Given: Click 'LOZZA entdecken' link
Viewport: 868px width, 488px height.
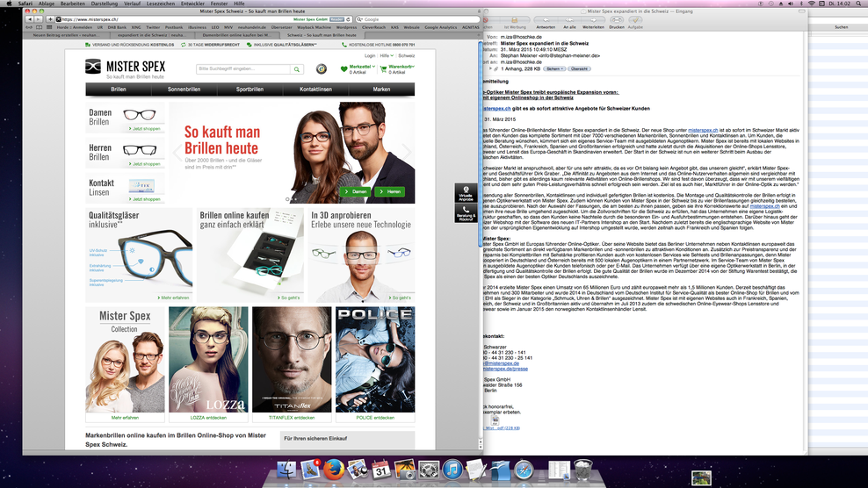Looking at the screenshot, I should tap(208, 418).
